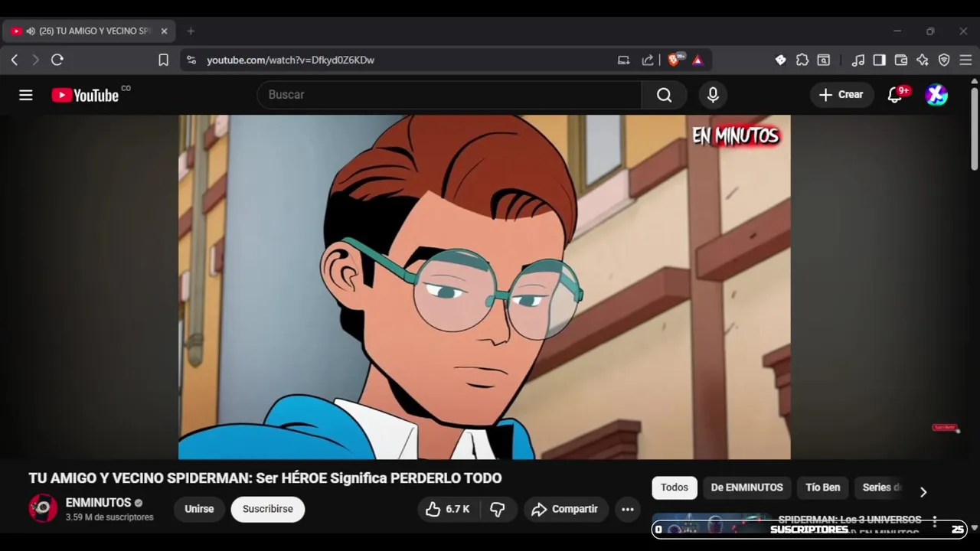Viewport: 980px width, 551px height.
Task: Open the browser main hamburger menu
Action: (965, 60)
